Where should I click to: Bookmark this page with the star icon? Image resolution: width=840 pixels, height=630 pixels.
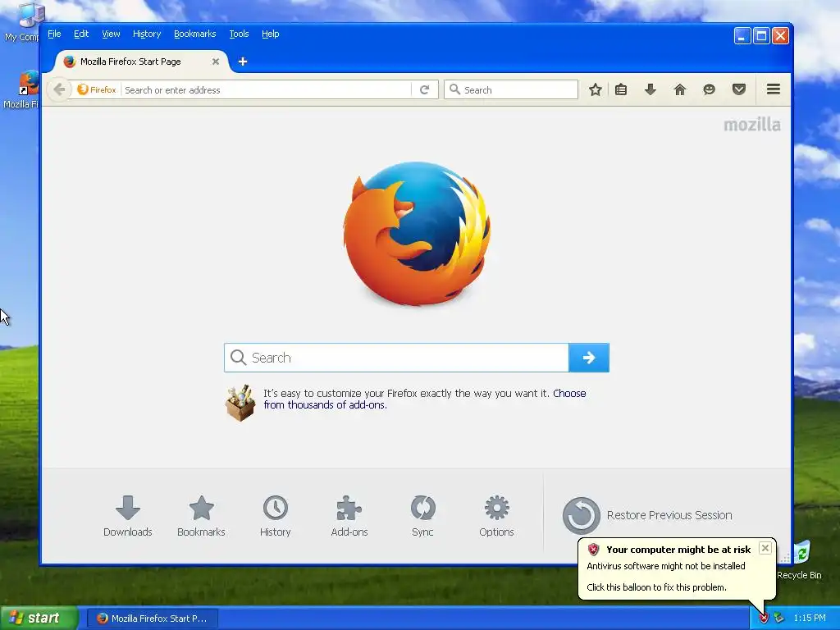click(x=596, y=89)
